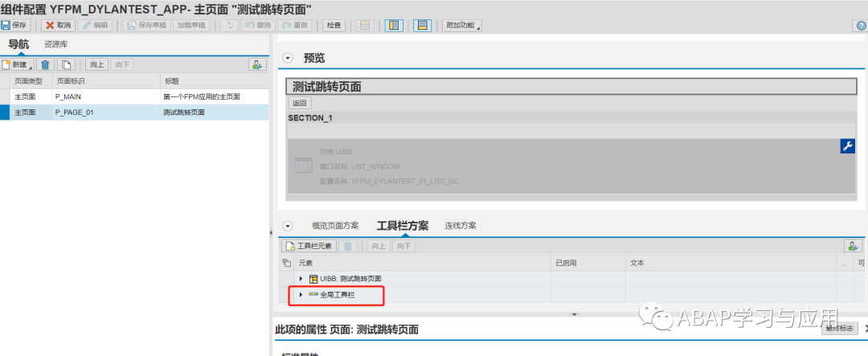Select the P_MAIN page row
The image size is (868, 356).
pyautogui.click(x=134, y=96)
